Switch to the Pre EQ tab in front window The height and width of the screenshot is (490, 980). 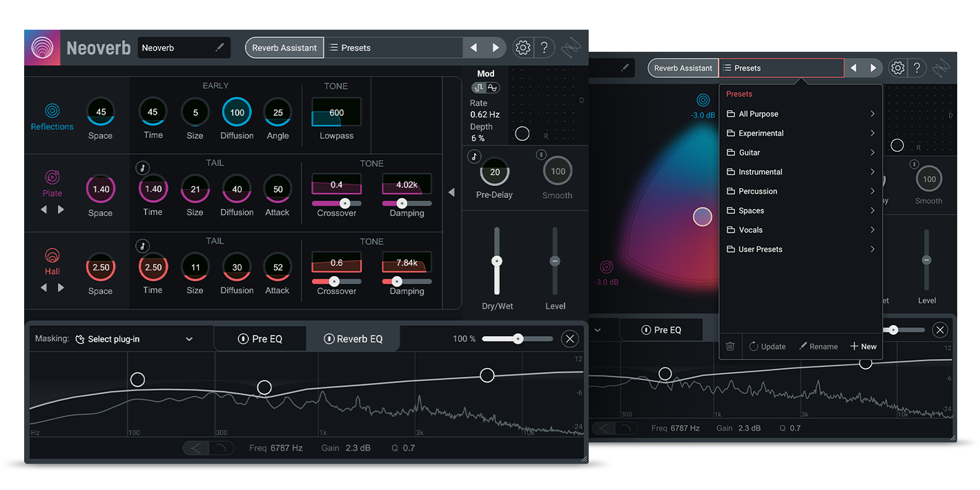coord(259,339)
